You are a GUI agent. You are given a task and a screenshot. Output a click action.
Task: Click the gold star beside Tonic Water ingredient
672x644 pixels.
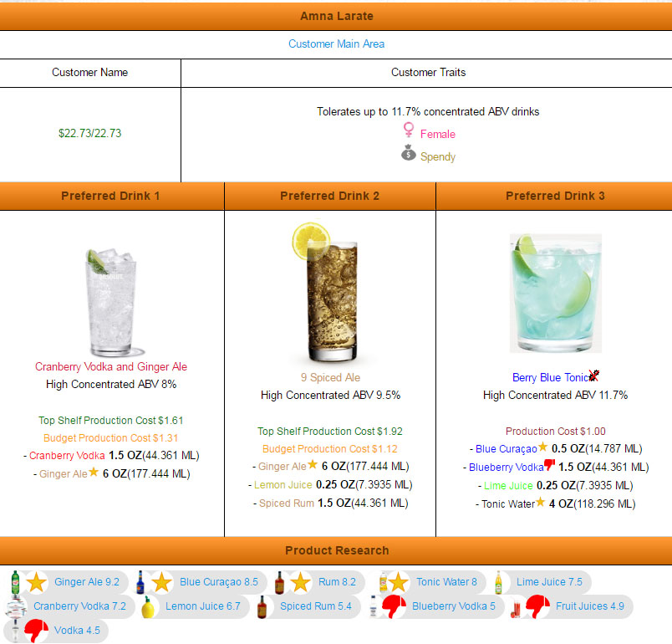tap(540, 502)
